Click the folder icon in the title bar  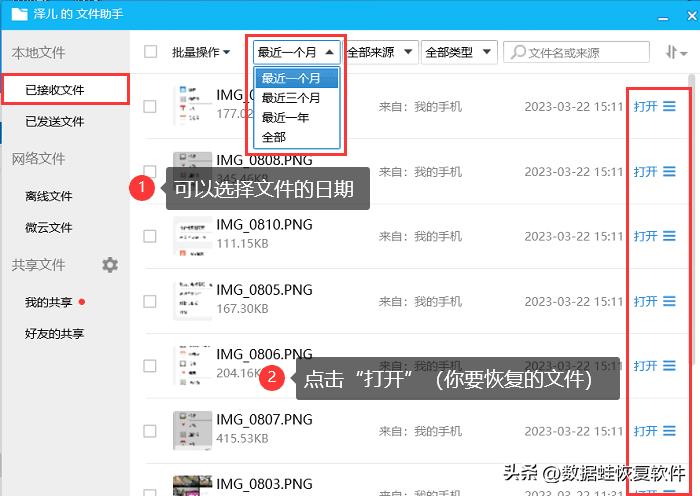[x=20, y=14]
